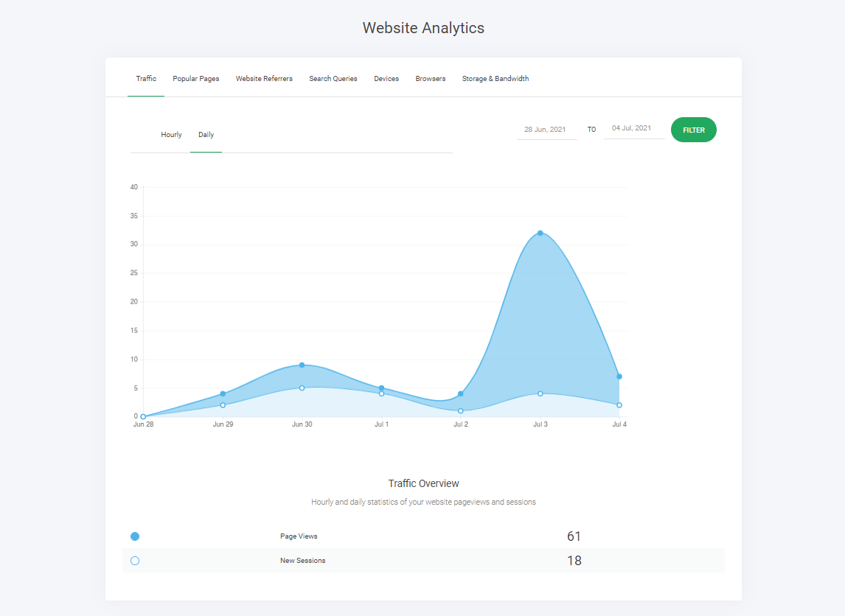Open the Website Referrers tab
Screen dimensions: 845x616
tap(264, 78)
